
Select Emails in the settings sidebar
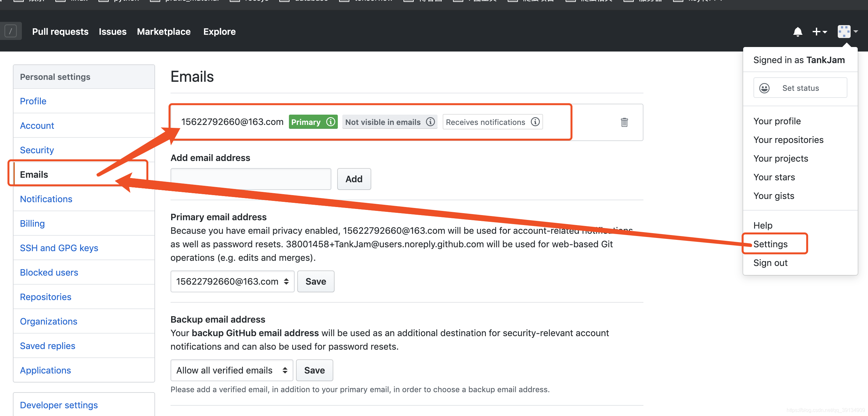tap(84, 175)
